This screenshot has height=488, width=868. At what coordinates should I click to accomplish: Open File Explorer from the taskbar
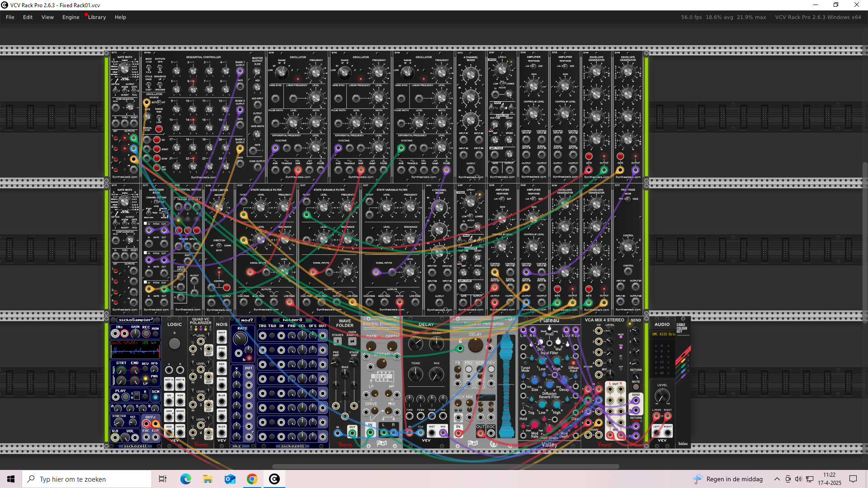click(208, 479)
